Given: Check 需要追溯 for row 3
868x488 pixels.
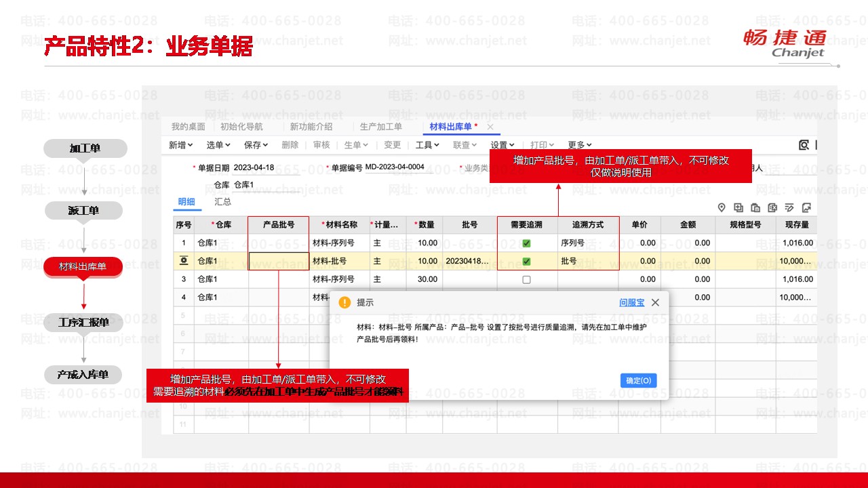Looking at the screenshot, I should pyautogui.click(x=526, y=279).
